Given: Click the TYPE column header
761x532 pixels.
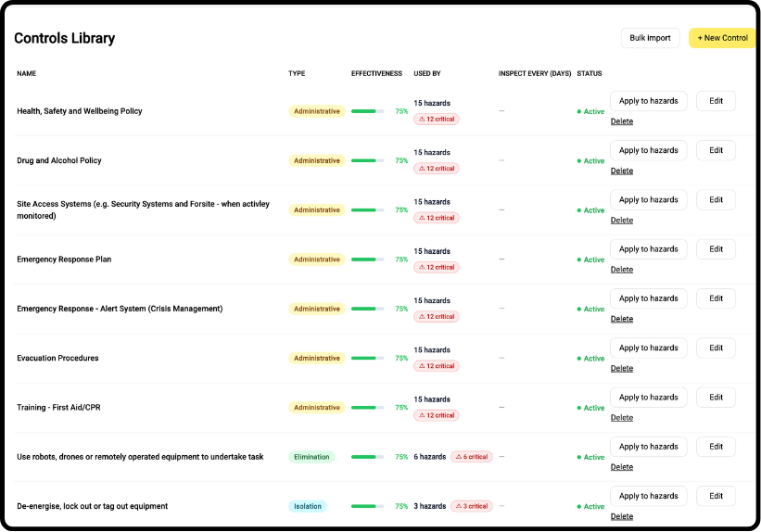Looking at the screenshot, I should tap(297, 73).
